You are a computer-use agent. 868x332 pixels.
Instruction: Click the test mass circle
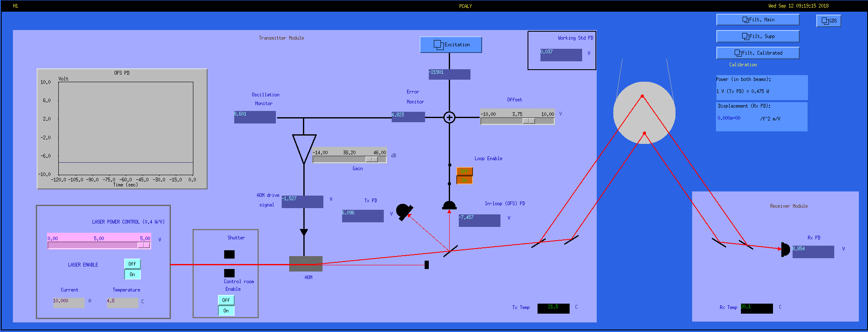644,113
